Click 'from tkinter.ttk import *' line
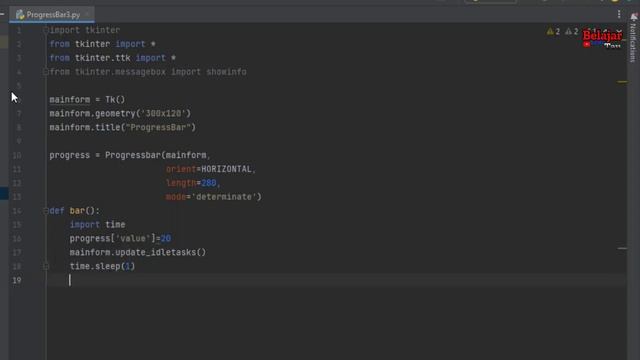Screen dimensions: 640x360 [112, 58]
